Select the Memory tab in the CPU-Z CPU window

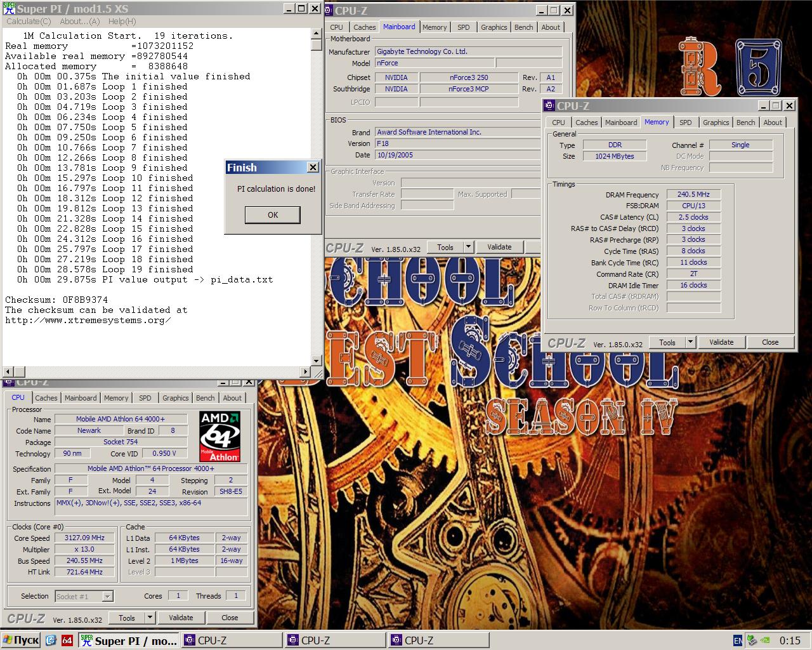(x=116, y=398)
